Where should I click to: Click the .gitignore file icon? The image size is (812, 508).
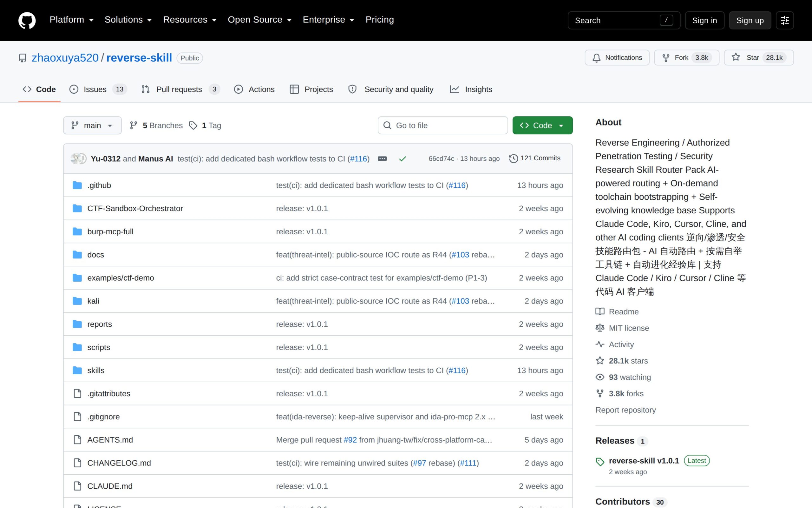pos(77,417)
